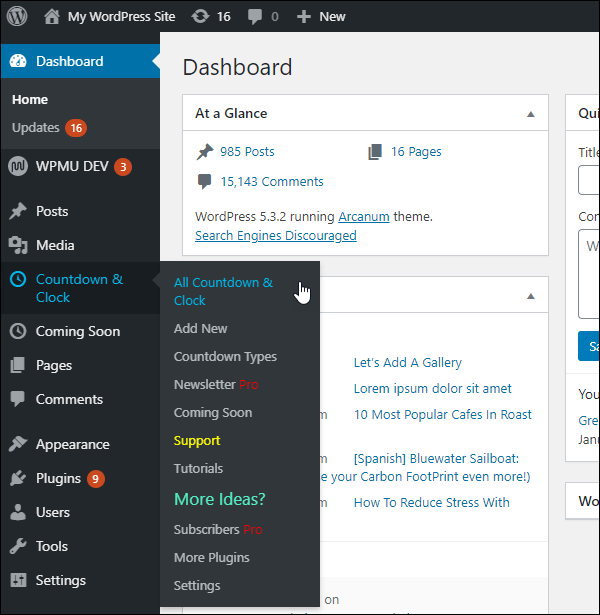Open [Spanish] Bluewater Sailboat post link
600x615 pixels.
click(x=436, y=459)
